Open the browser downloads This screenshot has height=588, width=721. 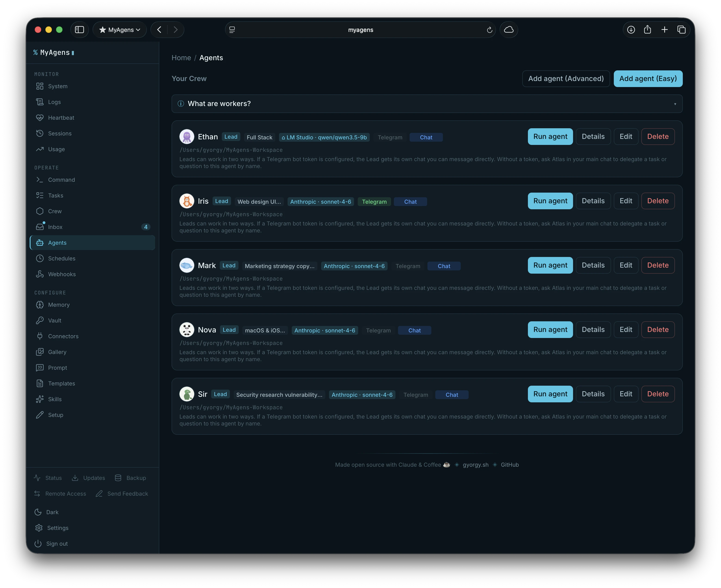click(630, 30)
